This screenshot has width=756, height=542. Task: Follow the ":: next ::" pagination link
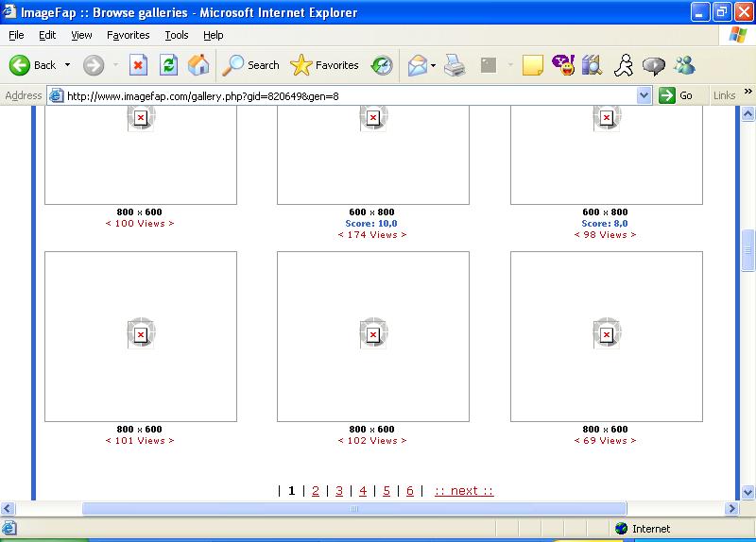pos(464,490)
